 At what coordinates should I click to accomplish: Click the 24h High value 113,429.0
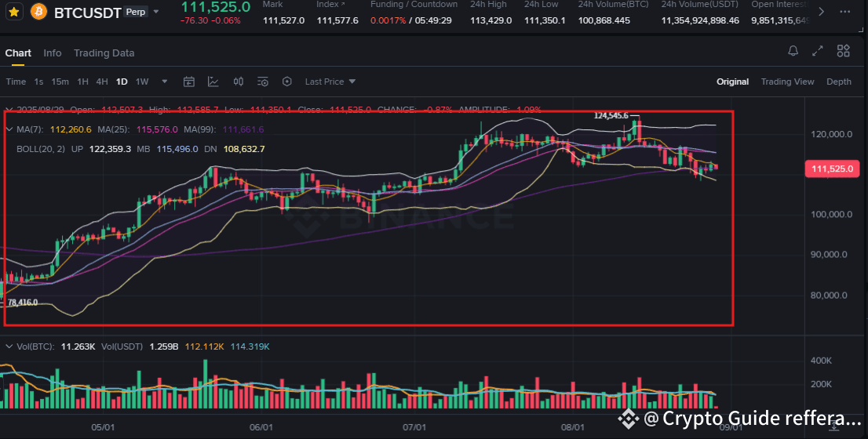(491, 20)
